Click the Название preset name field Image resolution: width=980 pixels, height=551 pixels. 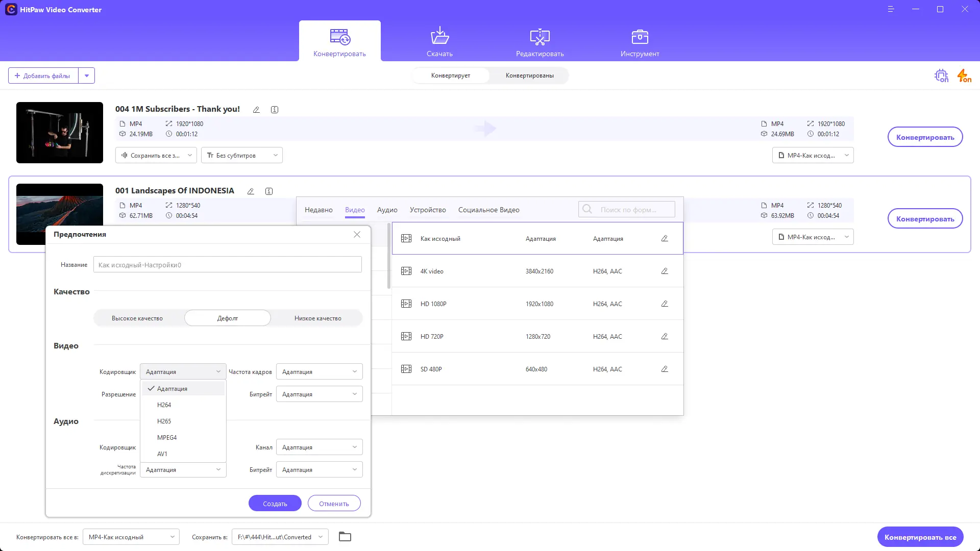coord(227,265)
